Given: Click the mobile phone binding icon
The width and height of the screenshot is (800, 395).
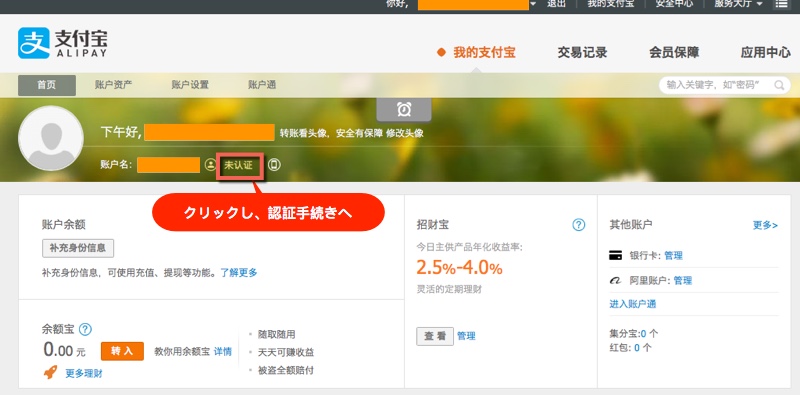Looking at the screenshot, I should (274, 165).
